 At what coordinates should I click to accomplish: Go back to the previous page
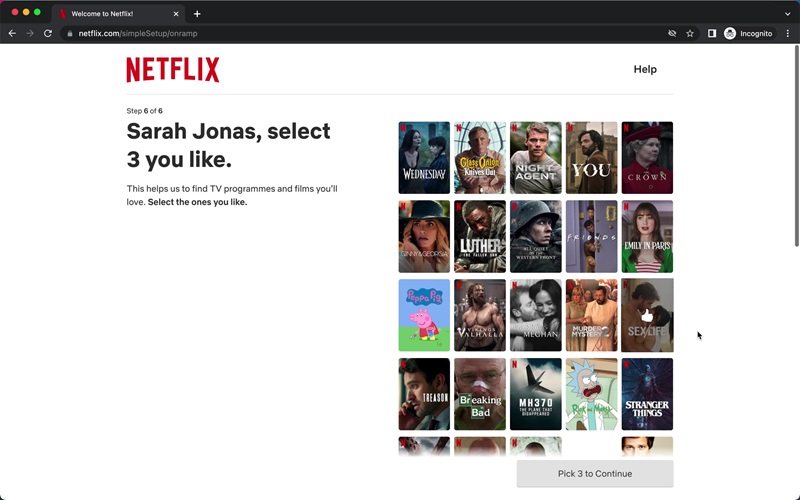(12, 33)
